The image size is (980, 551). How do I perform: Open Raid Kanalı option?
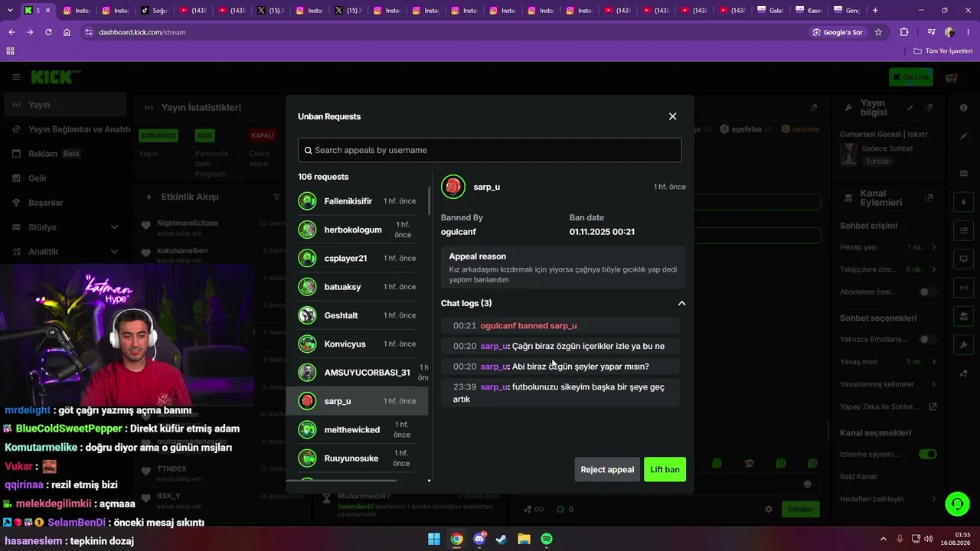pos(888,476)
